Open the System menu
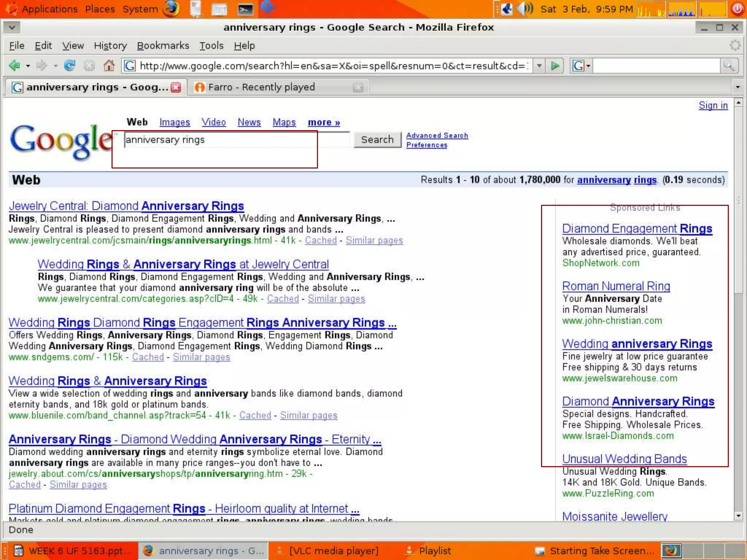Screen dimensions: 747x560 140,9
